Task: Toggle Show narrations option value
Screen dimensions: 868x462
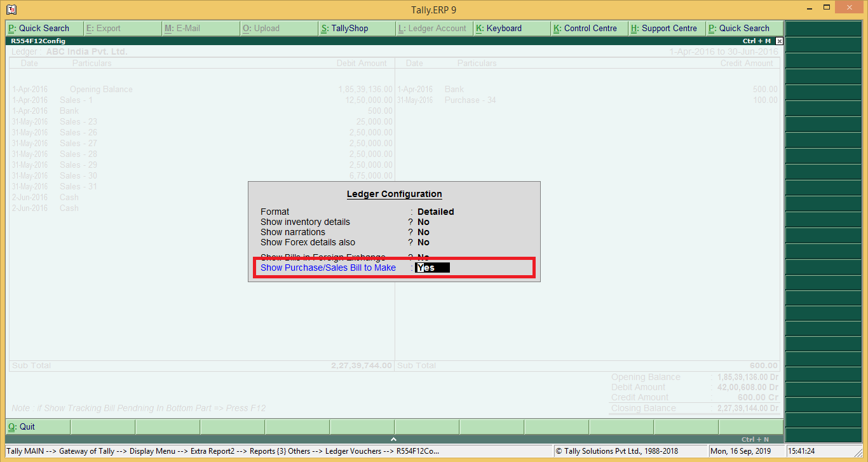Action: [423, 233]
